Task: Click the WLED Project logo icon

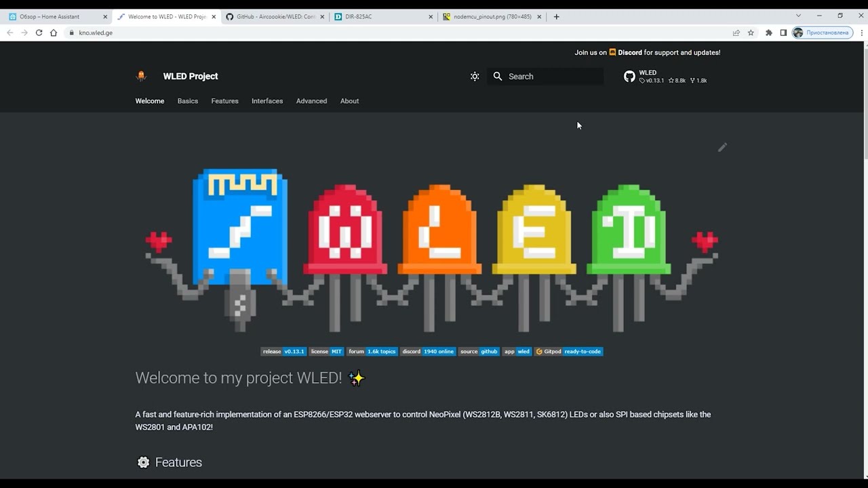Action: click(x=141, y=76)
